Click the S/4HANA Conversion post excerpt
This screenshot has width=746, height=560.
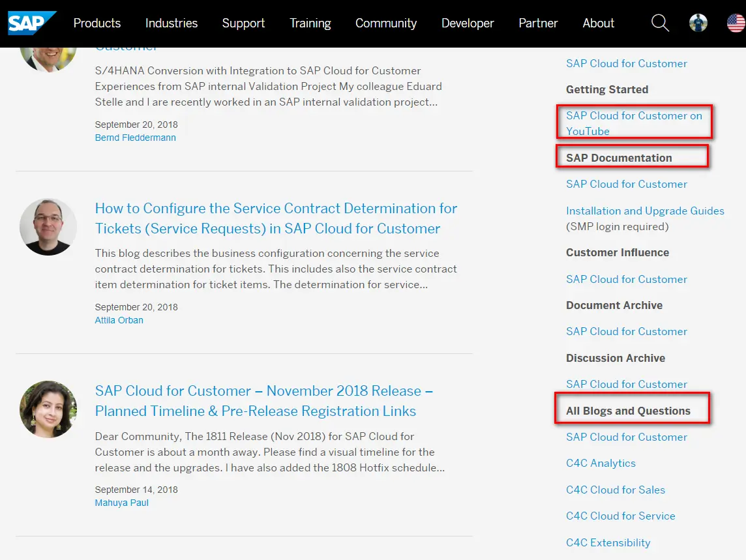[x=268, y=86]
